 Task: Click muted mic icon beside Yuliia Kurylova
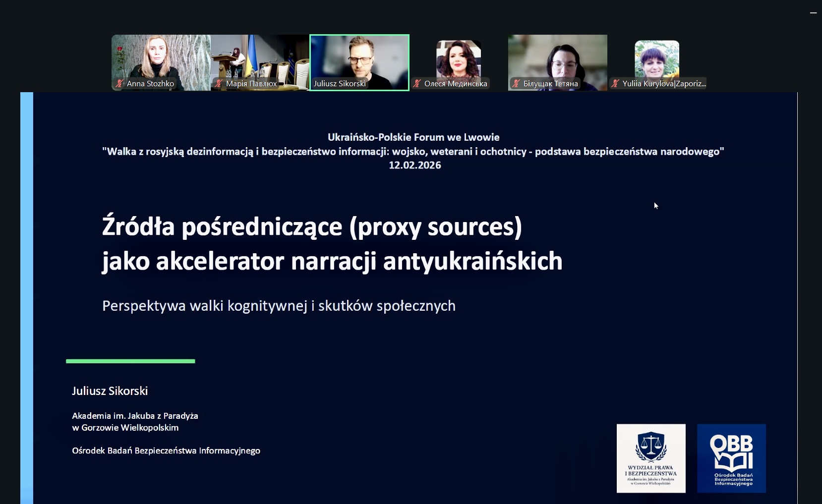click(615, 83)
